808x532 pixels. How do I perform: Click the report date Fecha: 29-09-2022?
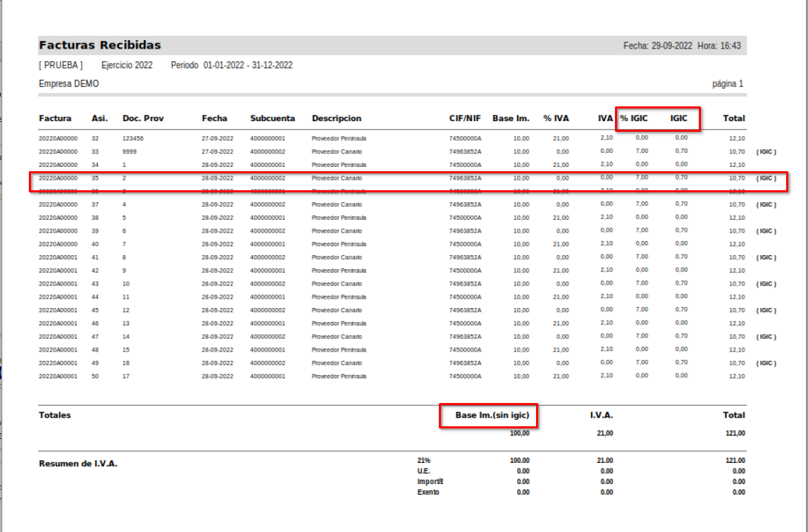click(657, 46)
